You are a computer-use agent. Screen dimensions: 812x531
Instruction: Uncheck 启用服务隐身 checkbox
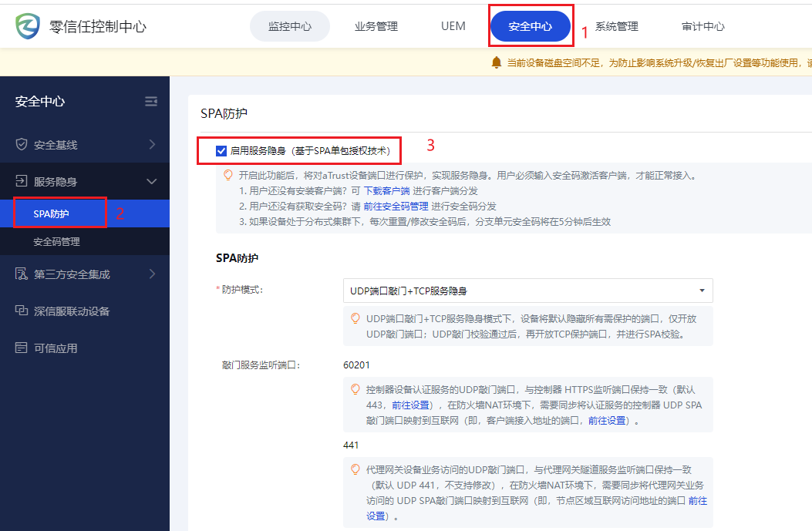(x=221, y=150)
